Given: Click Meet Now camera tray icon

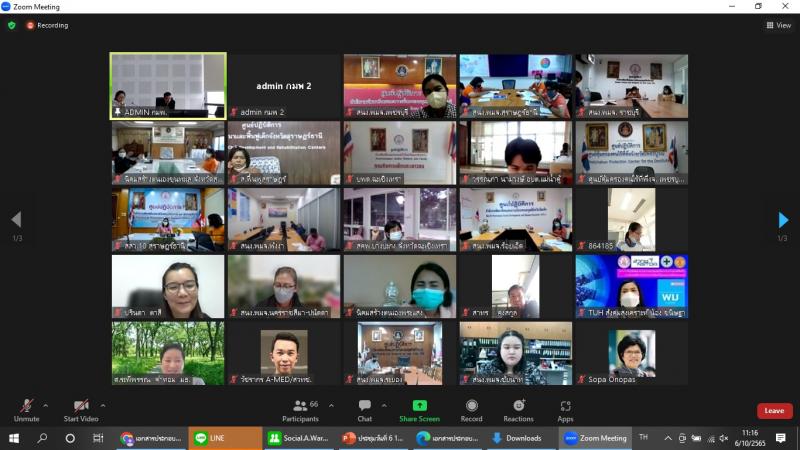Looking at the screenshot, I should click(x=682, y=438).
